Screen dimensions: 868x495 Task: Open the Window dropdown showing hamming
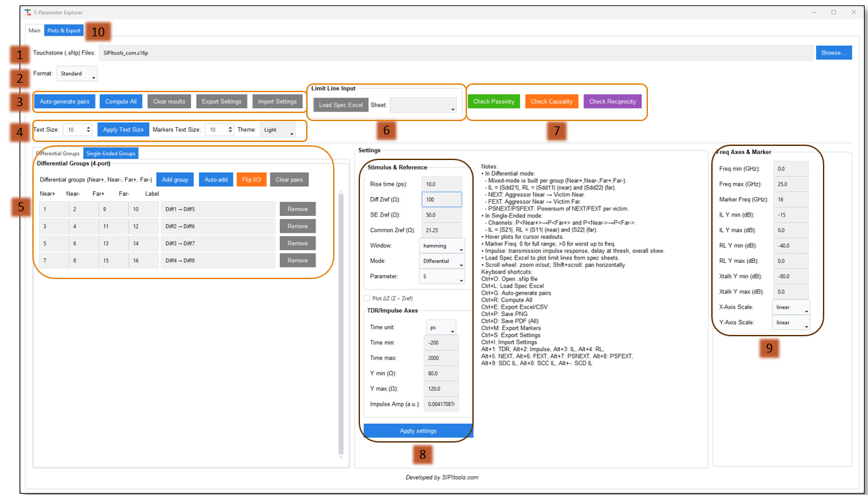(442, 245)
